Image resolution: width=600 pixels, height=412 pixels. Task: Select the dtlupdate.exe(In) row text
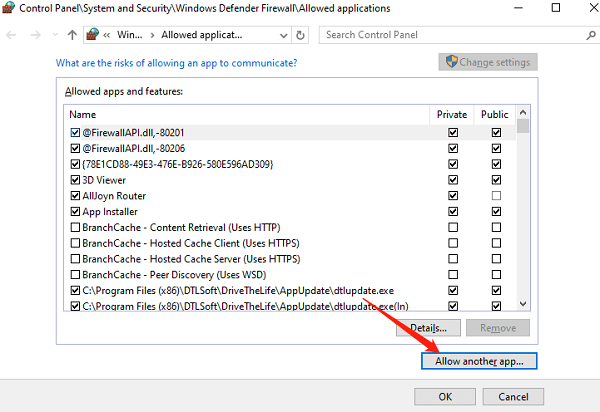coord(245,306)
